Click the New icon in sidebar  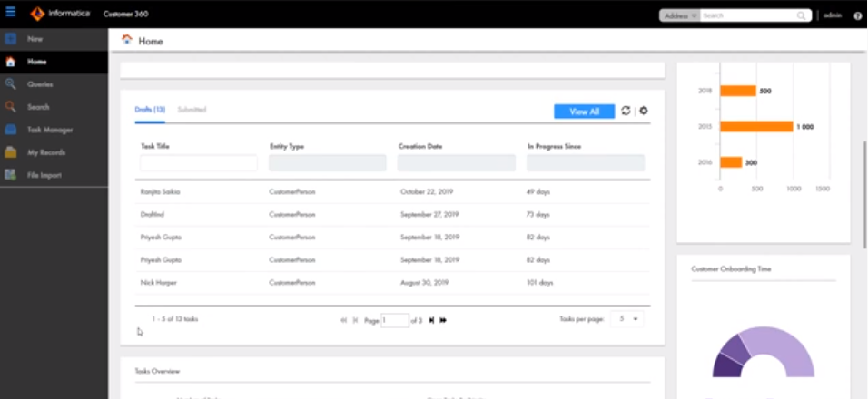click(x=11, y=39)
